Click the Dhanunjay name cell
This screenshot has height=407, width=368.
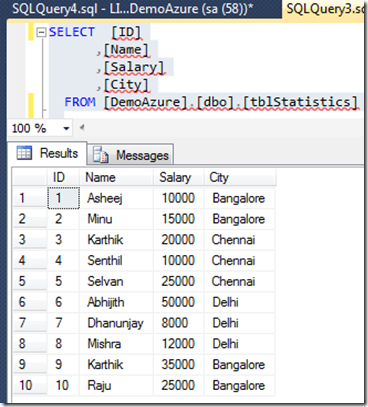(116, 323)
